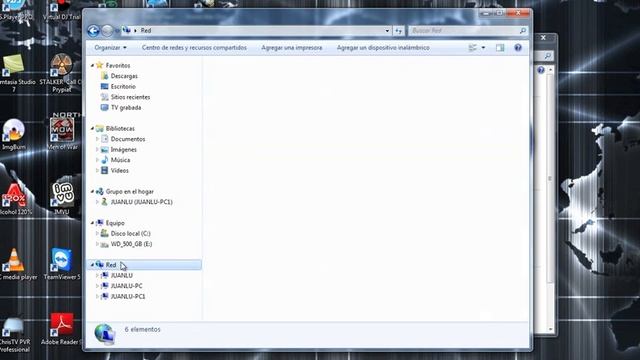
Task: Click the background window's vertical scrollbar
Action: tap(550, 179)
